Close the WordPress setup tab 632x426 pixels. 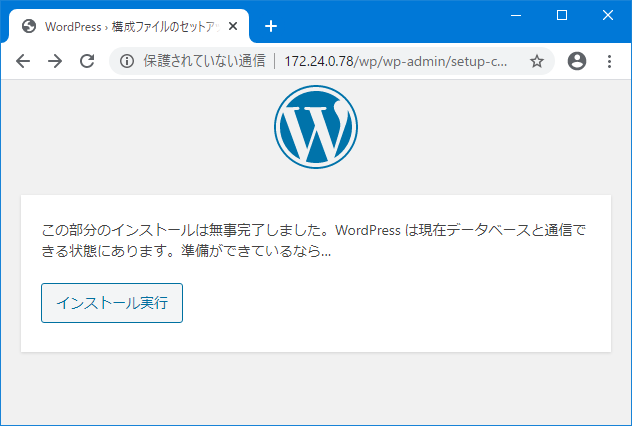point(233,26)
